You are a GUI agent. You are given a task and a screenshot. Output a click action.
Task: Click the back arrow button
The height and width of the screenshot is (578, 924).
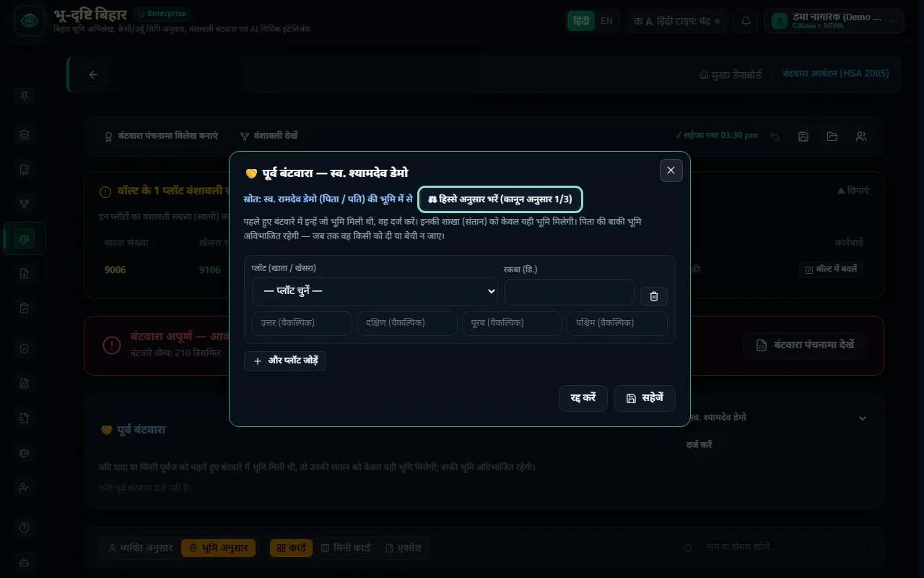93,74
